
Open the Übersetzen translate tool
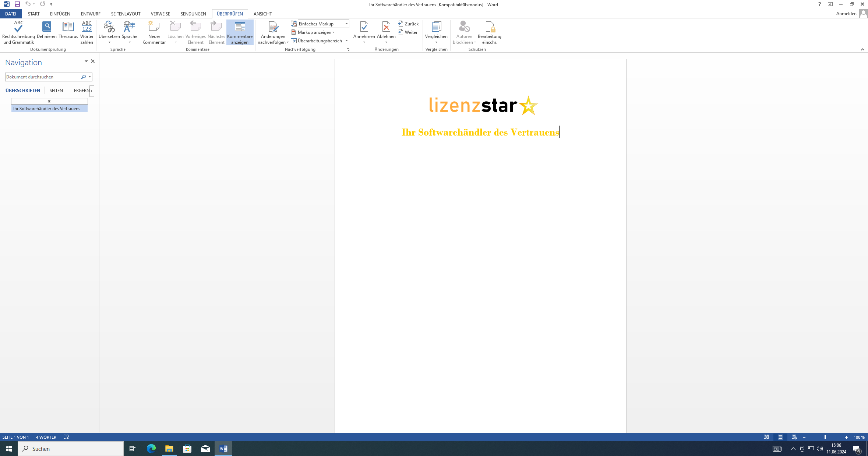pyautogui.click(x=109, y=32)
